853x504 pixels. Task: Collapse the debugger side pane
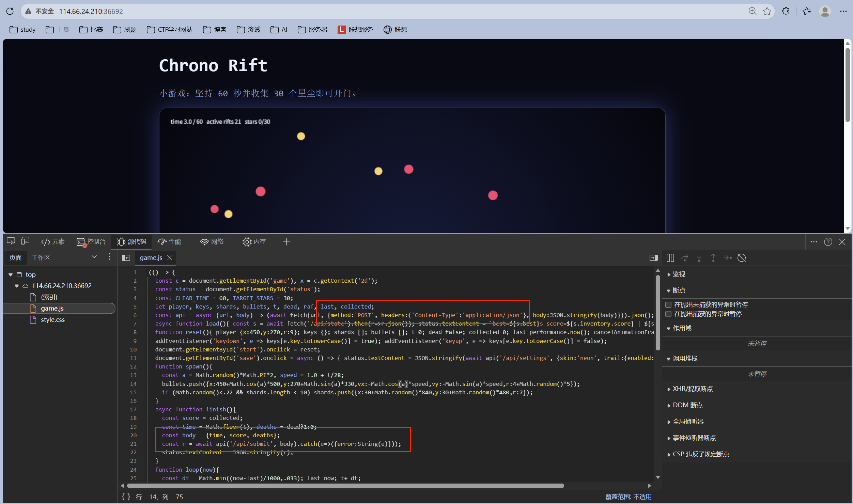(x=653, y=258)
